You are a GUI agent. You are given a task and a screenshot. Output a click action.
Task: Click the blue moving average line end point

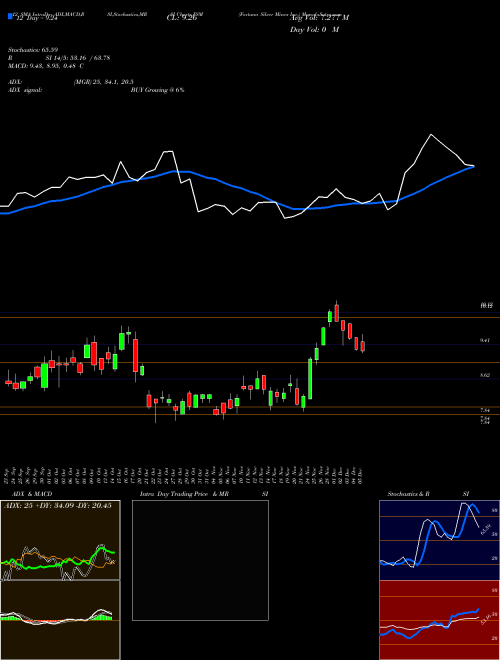point(473,166)
